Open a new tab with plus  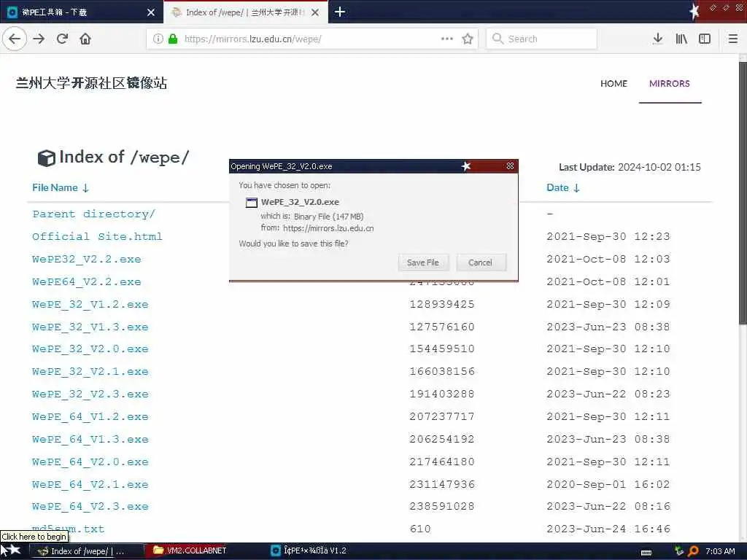coord(340,12)
